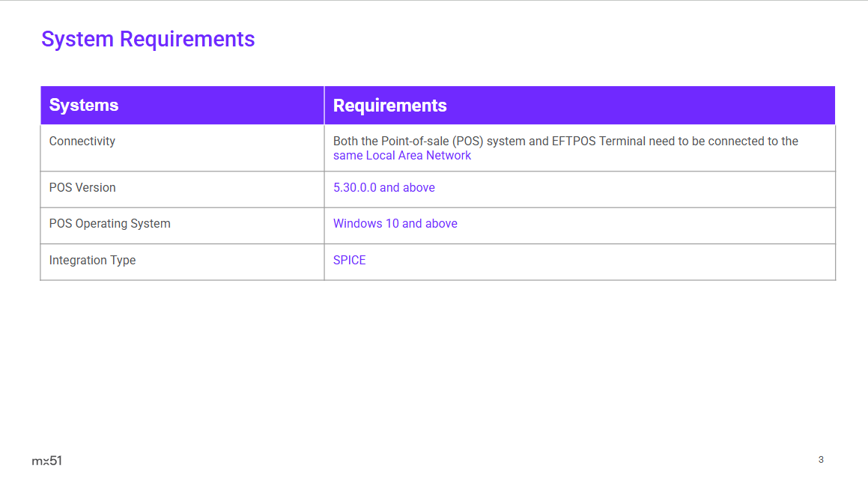
Task: Click the word "Both" starting the Connectivity requirement
Action: (x=346, y=141)
